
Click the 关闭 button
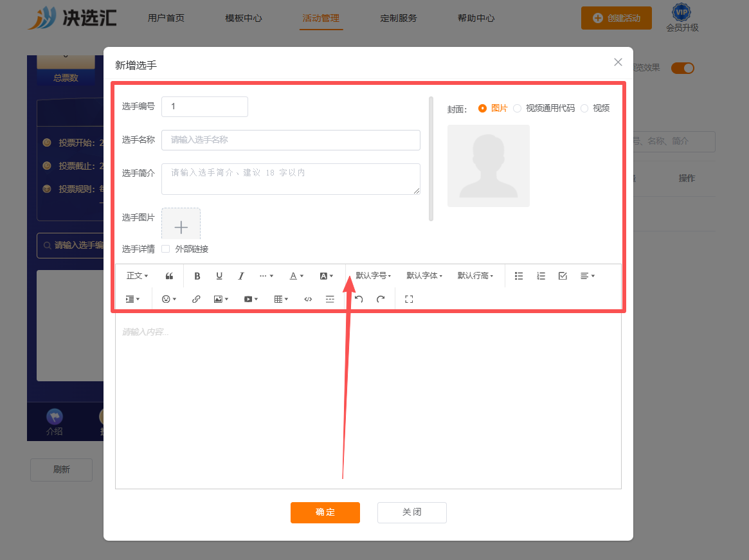(x=411, y=512)
